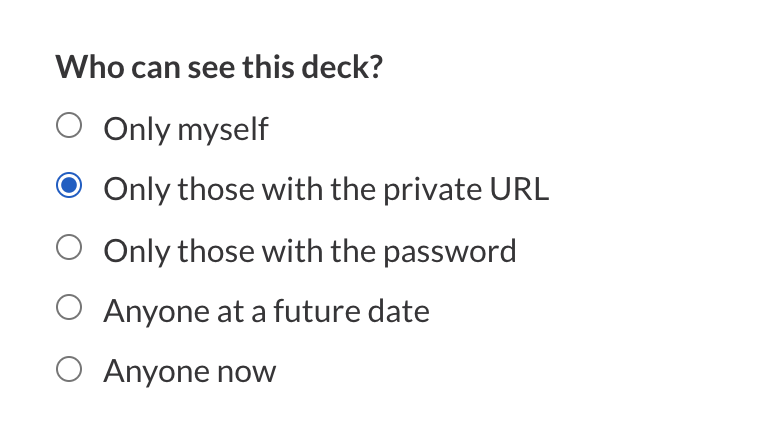Choose 'Only those with the private URL' radio
This screenshot has width=778, height=422.
(68, 188)
